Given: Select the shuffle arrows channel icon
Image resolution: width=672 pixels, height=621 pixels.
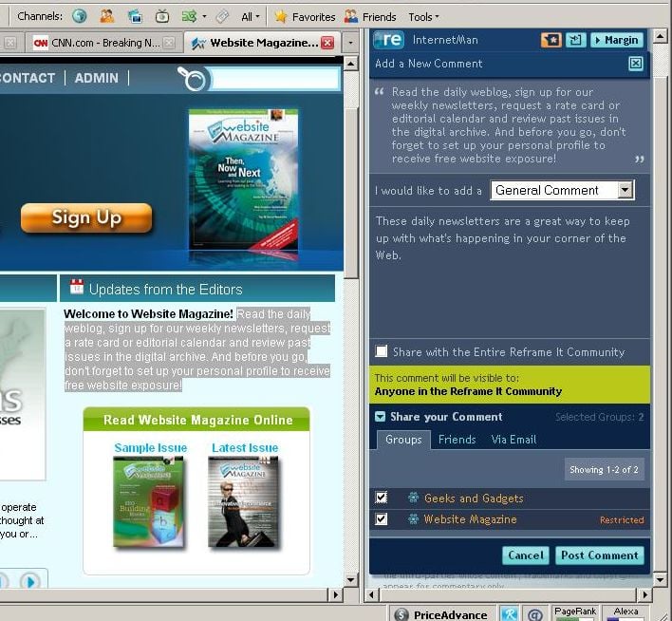Looking at the screenshot, I should pos(189,16).
